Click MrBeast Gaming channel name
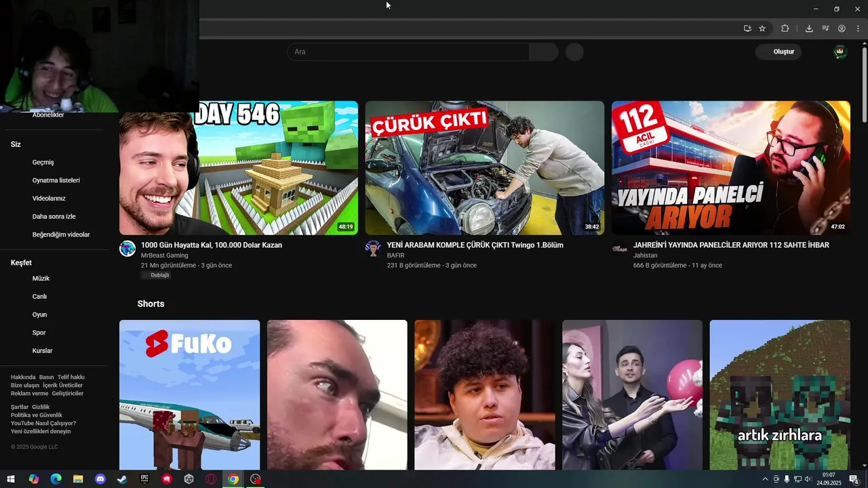The height and width of the screenshot is (488, 868). tap(165, 256)
